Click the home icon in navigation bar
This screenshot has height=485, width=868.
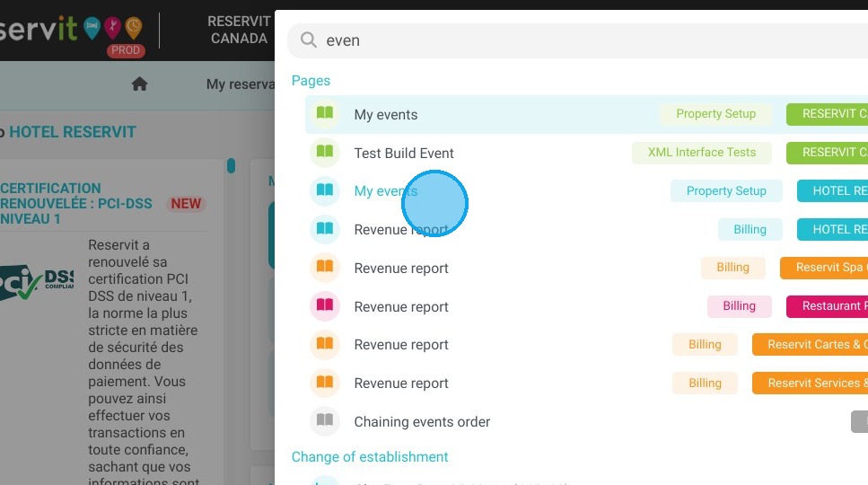tap(139, 84)
